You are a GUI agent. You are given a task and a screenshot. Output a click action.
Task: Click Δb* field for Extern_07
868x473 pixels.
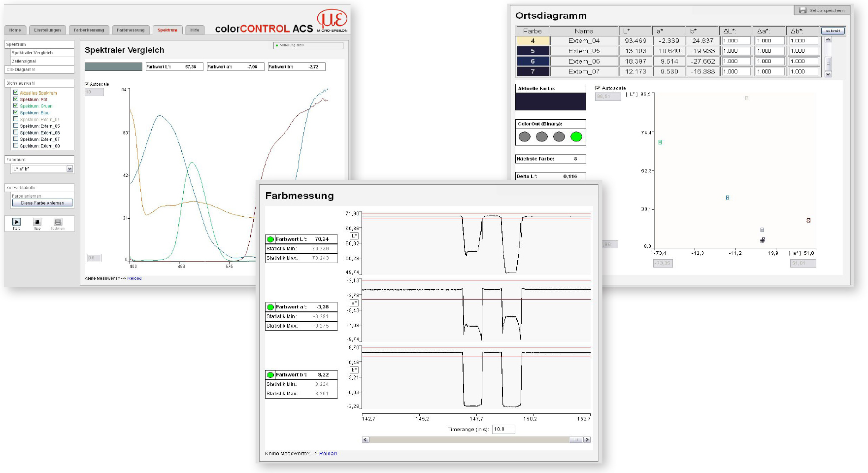pos(804,71)
